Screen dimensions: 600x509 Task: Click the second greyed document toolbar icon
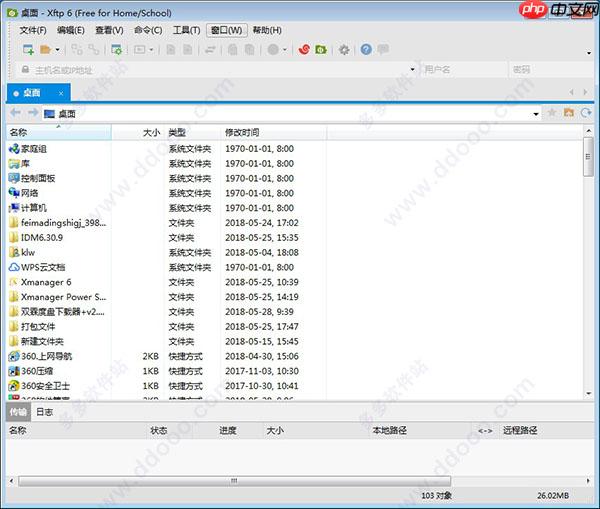pyautogui.click(x=188, y=50)
